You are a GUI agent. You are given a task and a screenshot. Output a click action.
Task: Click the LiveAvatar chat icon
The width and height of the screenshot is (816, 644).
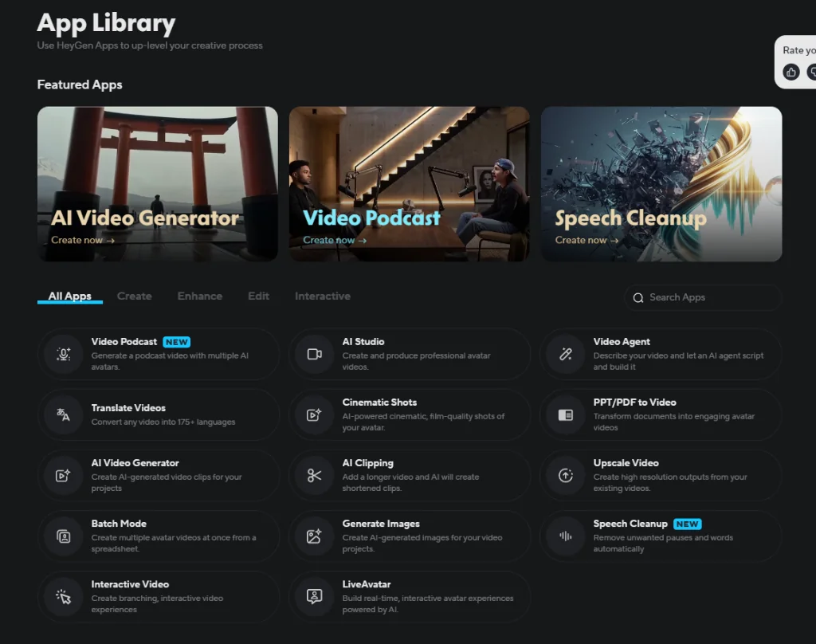click(x=314, y=597)
